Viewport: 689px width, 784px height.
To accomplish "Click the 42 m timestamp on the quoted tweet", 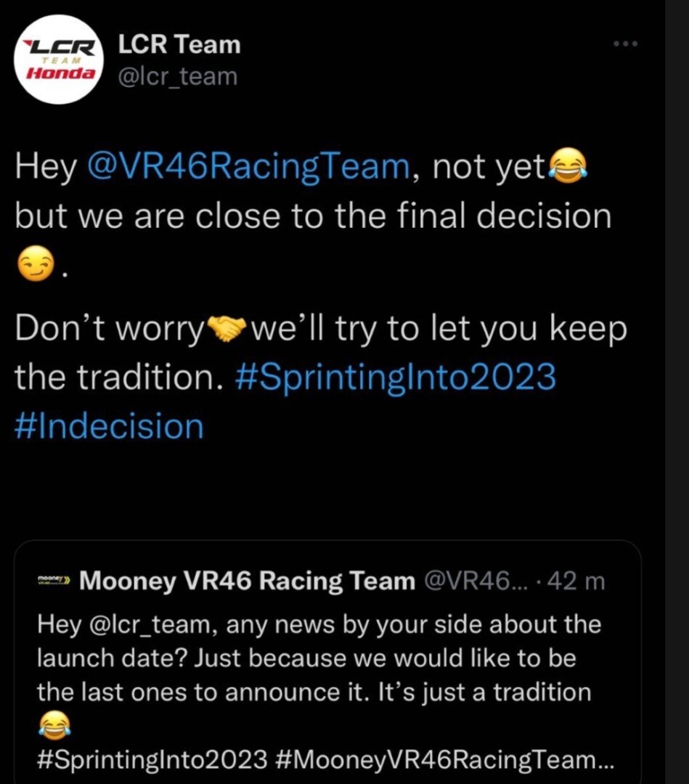I will pyautogui.click(x=579, y=581).
